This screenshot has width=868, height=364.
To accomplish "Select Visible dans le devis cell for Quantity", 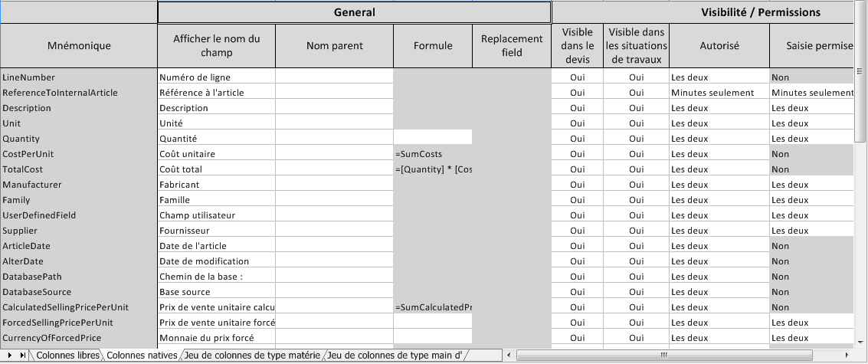I will pyautogui.click(x=578, y=139).
